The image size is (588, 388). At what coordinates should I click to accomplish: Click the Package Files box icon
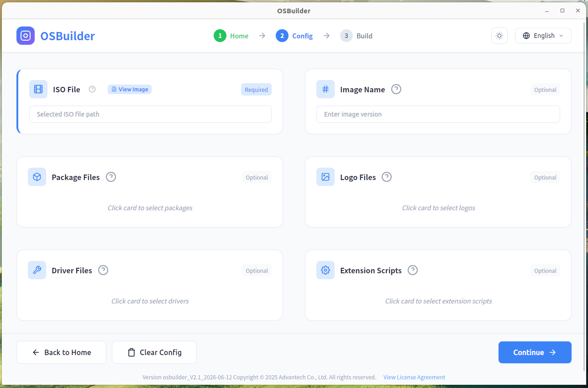pyautogui.click(x=37, y=177)
